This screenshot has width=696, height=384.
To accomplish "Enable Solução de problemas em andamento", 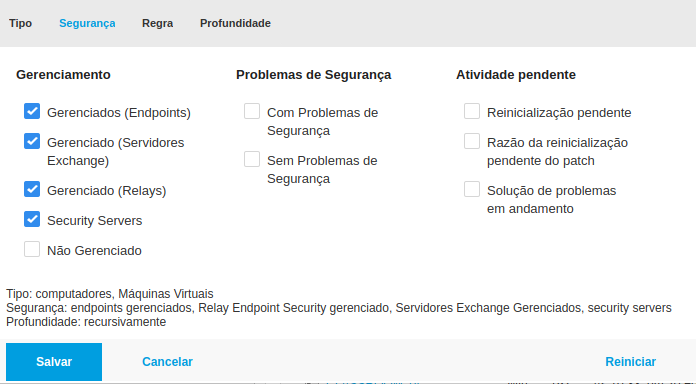I will coord(472,189).
